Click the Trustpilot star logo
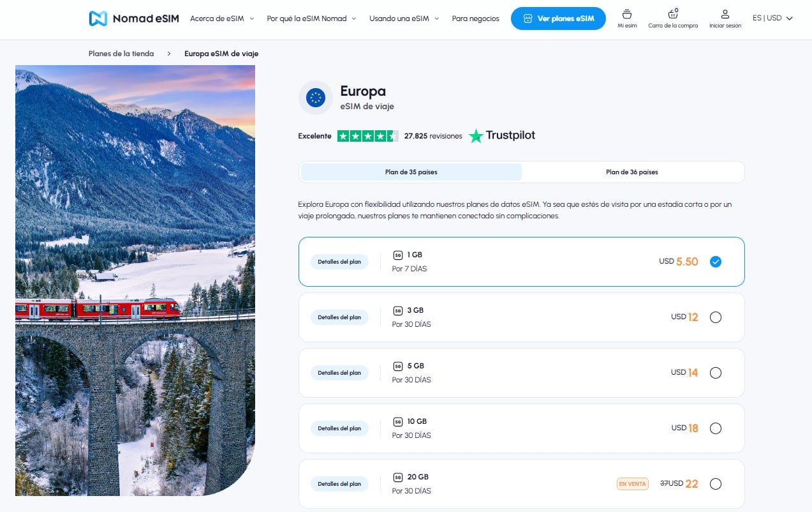The width and height of the screenshot is (812, 512). (x=476, y=136)
